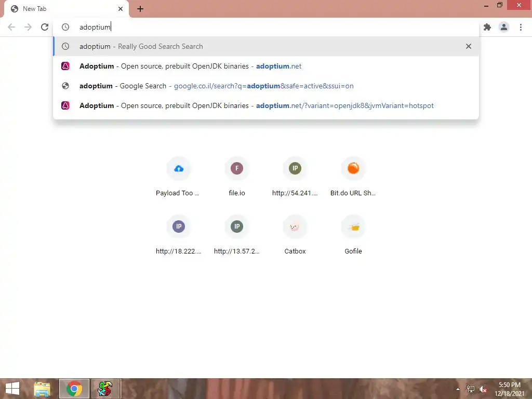Click the colorful app icon in taskbar
This screenshot has height=399, width=532.
[x=105, y=389]
